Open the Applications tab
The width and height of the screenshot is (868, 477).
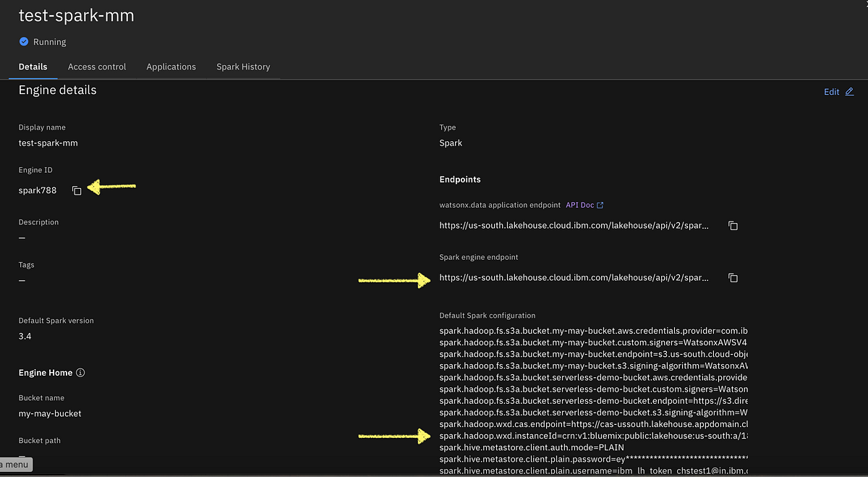(x=171, y=67)
